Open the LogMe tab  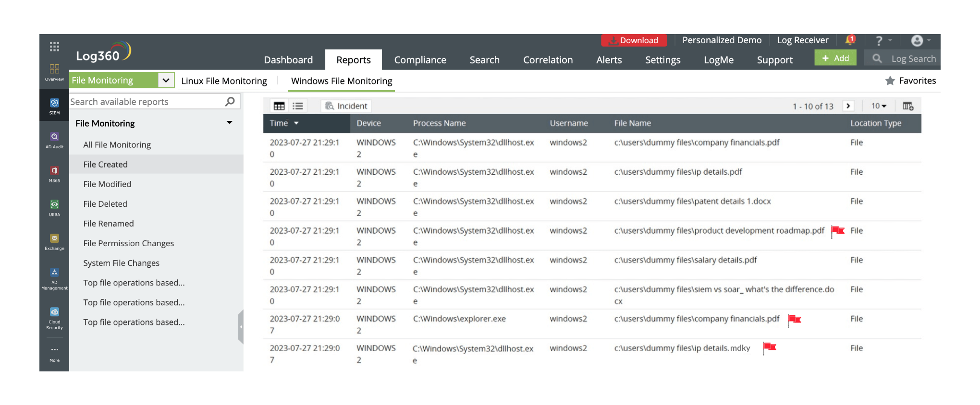tap(719, 60)
